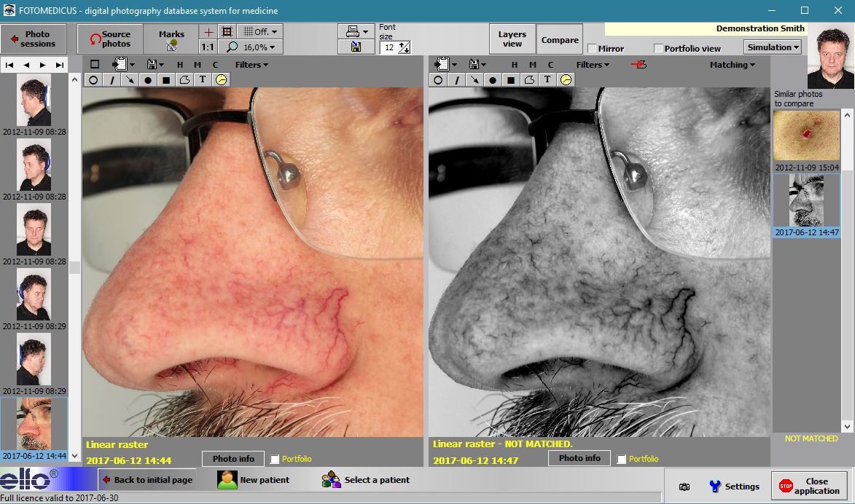Screen dimensions: 855x504
Task: Open Source photos
Action: click(110, 39)
